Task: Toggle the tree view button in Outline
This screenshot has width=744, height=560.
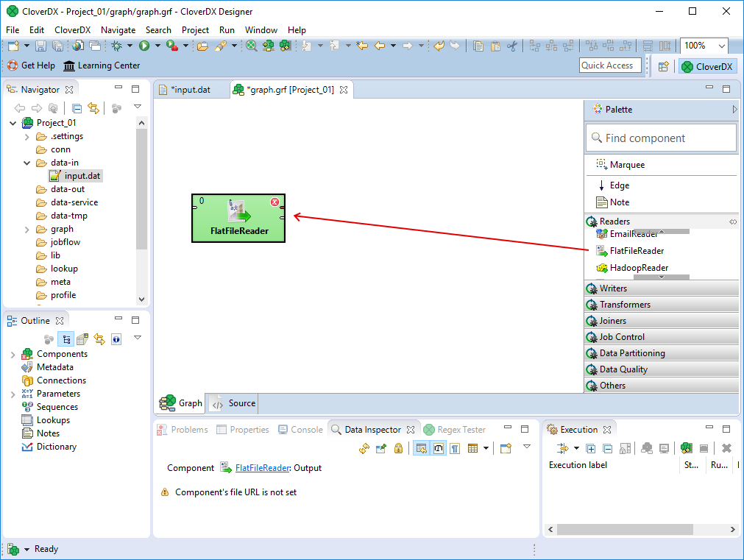Action: point(66,339)
